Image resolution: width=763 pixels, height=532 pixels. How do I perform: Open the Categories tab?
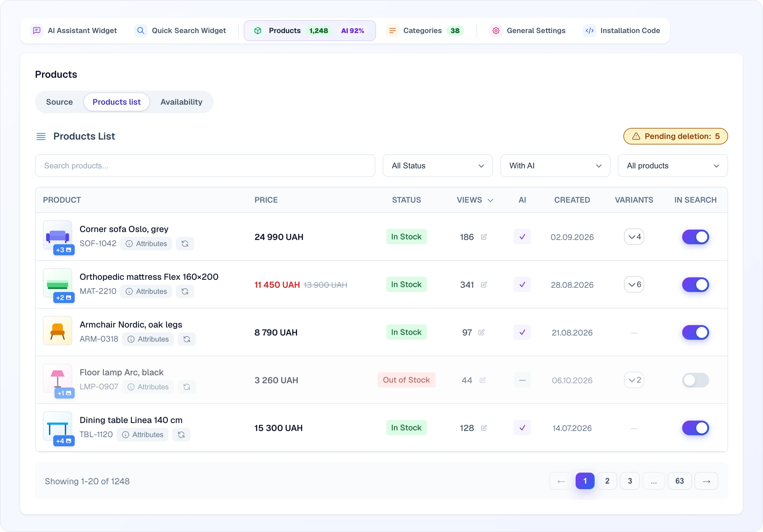click(x=425, y=31)
